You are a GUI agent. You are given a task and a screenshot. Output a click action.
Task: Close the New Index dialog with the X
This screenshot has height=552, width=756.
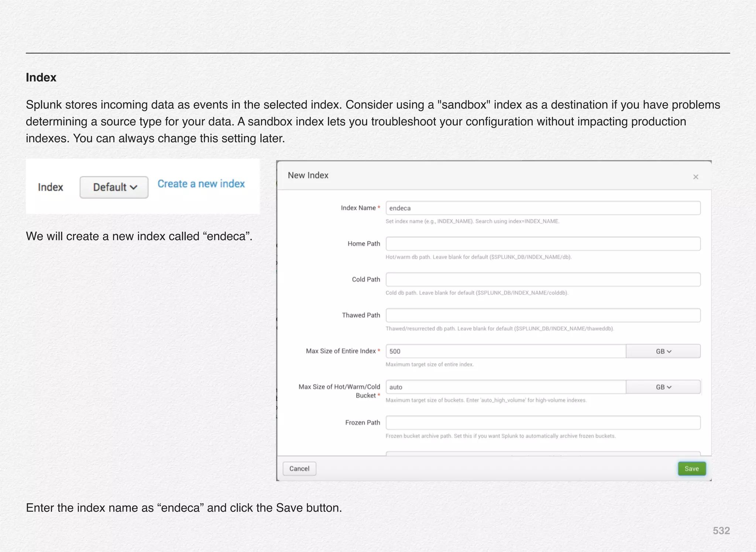pyautogui.click(x=695, y=177)
